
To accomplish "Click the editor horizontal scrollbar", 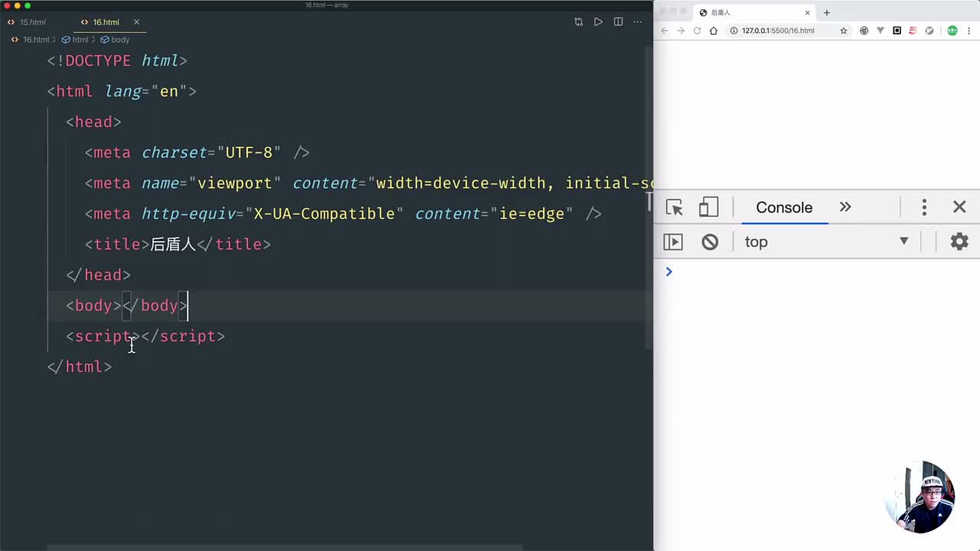I will [x=285, y=548].
